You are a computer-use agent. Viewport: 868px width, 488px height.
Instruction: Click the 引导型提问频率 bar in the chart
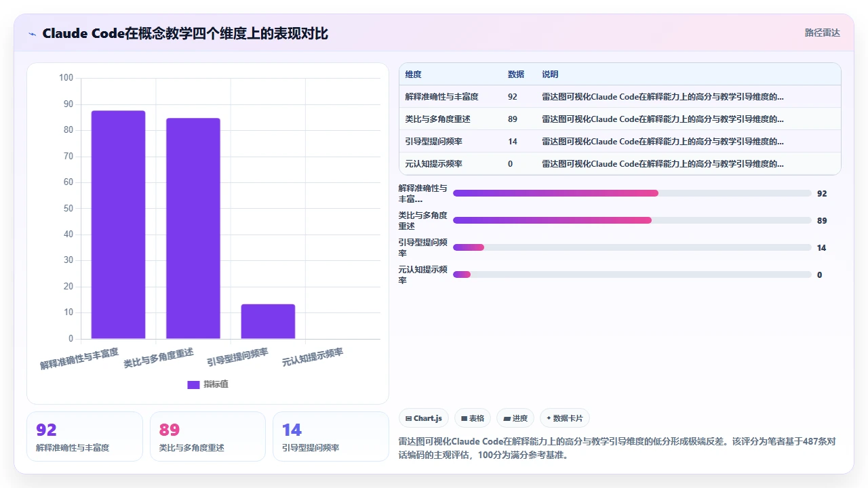[x=268, y=321]
